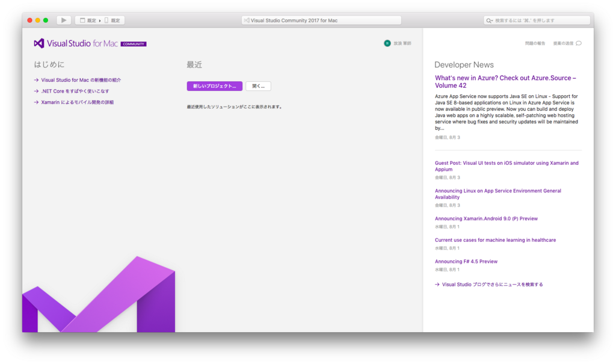Click the はじめに heading
The height and width of the screenshot is (364, 616).
click(x=49, y=64)
